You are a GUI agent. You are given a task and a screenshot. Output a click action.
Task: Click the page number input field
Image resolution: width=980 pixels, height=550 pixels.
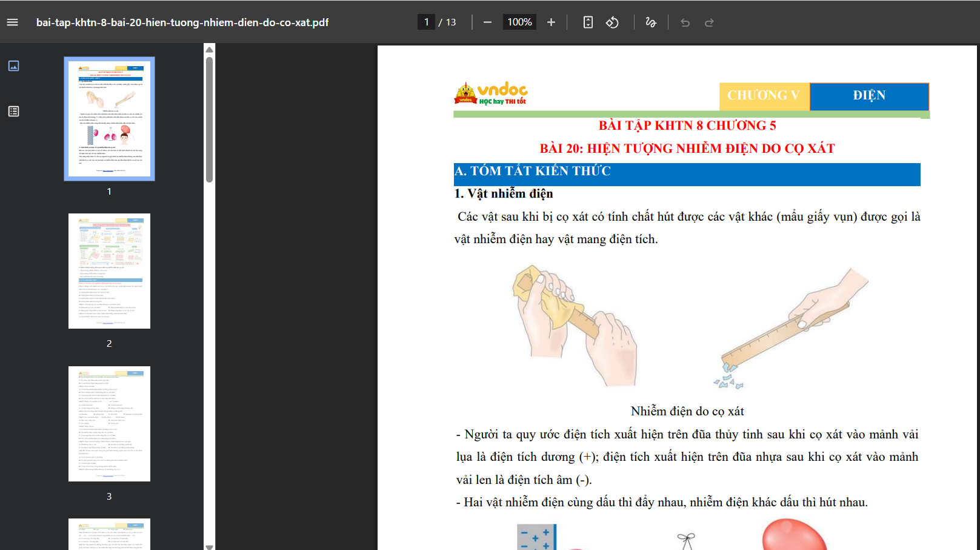click(426, 22)
